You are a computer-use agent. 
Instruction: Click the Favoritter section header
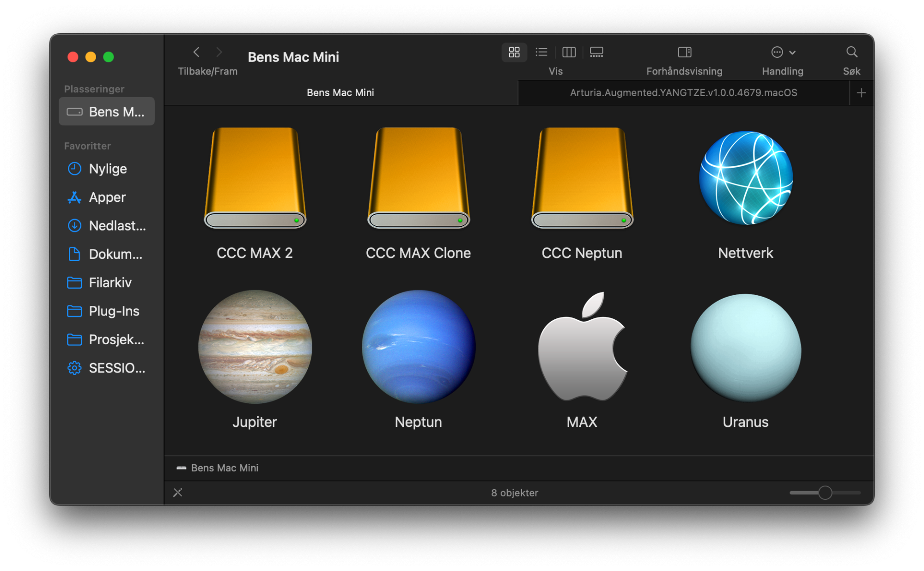(x=87, y=146)
